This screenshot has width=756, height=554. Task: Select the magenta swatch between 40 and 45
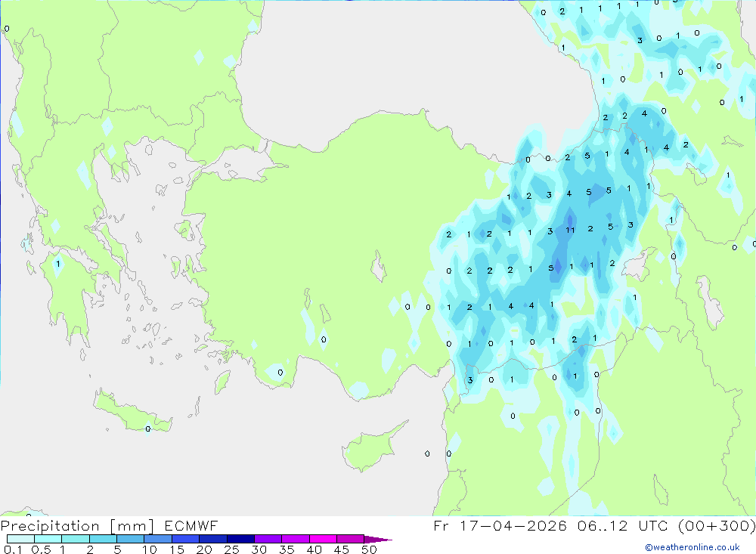(x=323, y=539)
